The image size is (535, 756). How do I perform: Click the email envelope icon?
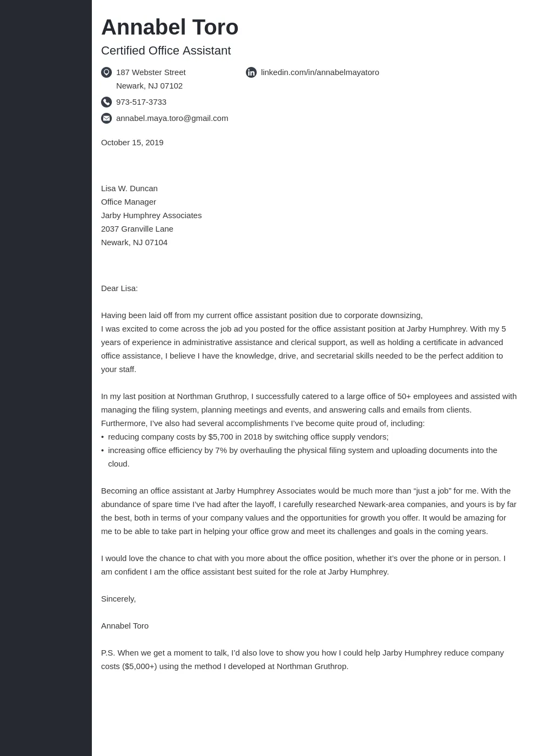point(106,118)
